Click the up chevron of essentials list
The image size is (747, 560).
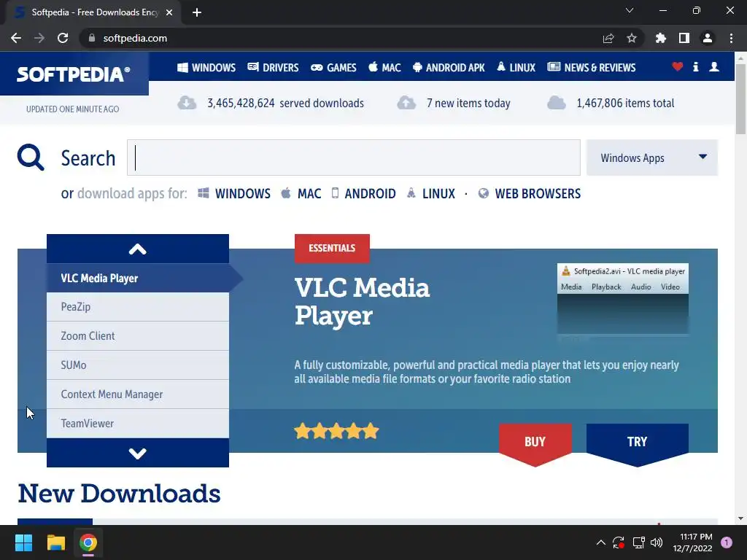pyautogui.click(x=138, y=249)
